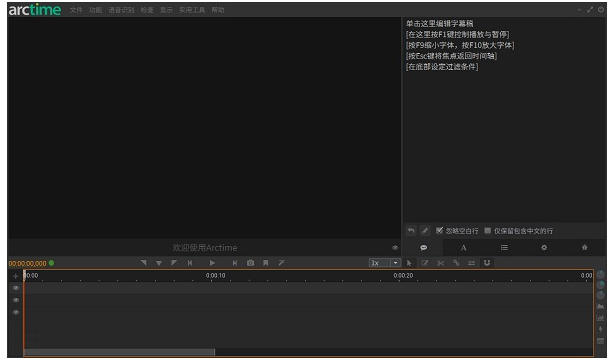Toggle visibility eye of the third track

(x=16, y=312)
